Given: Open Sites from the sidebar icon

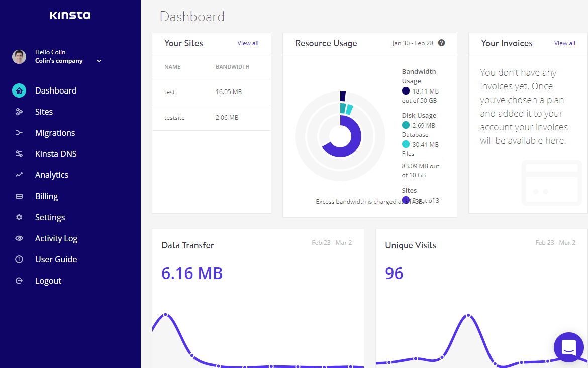Looking at the screenshot, I should pyautogui.click(x=19, y=112).
